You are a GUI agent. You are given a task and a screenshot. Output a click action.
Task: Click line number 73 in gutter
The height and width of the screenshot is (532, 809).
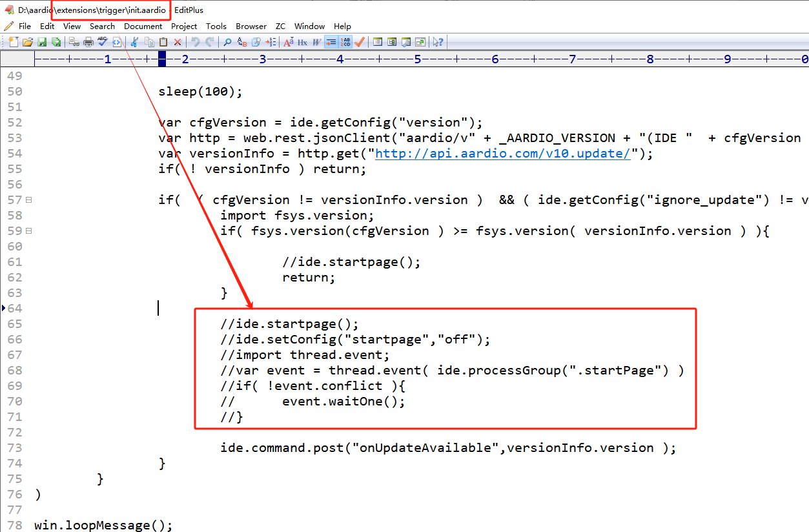coord(15,448)
